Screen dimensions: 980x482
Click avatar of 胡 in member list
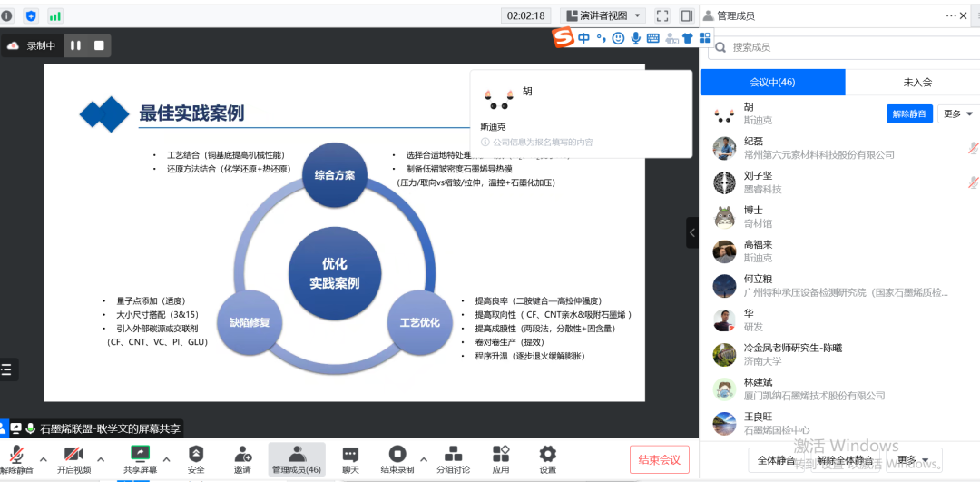[724, 113]
